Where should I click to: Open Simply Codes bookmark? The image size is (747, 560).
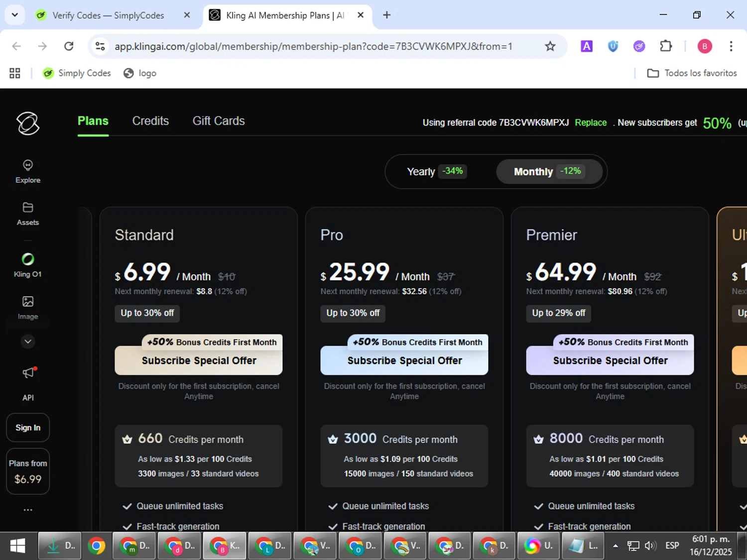point(77,73)
